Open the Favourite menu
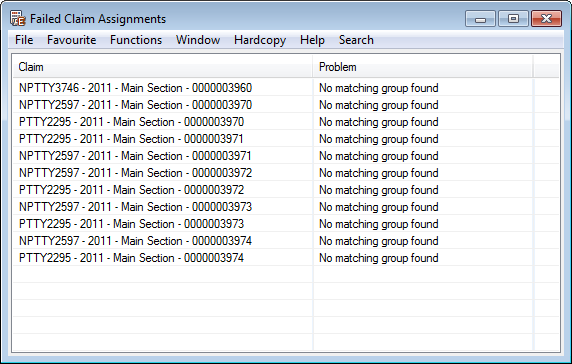Screen dimensions: 572x364 click(72, 40)
